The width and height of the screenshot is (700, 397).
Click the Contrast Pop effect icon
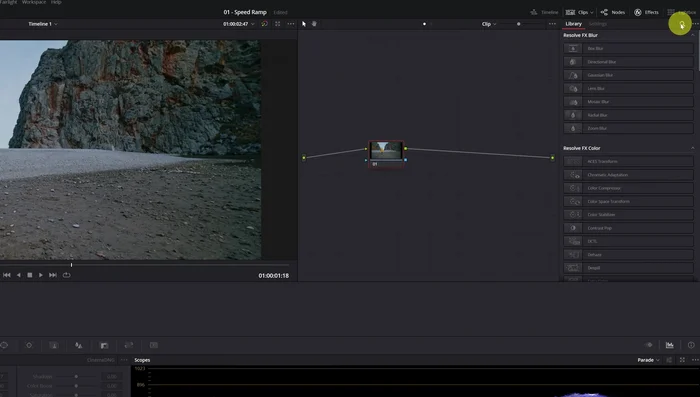click(573, 228)
